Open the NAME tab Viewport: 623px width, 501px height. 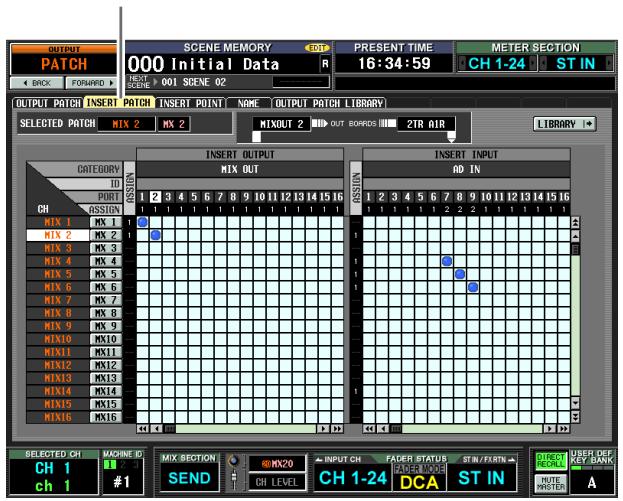(x=249, y=103)
